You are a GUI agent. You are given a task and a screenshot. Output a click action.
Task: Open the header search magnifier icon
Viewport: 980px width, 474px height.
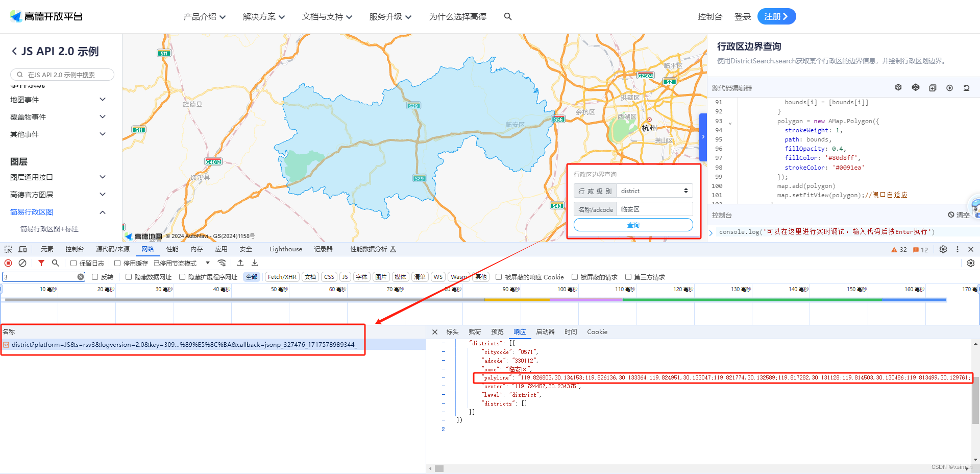[508, 16]
